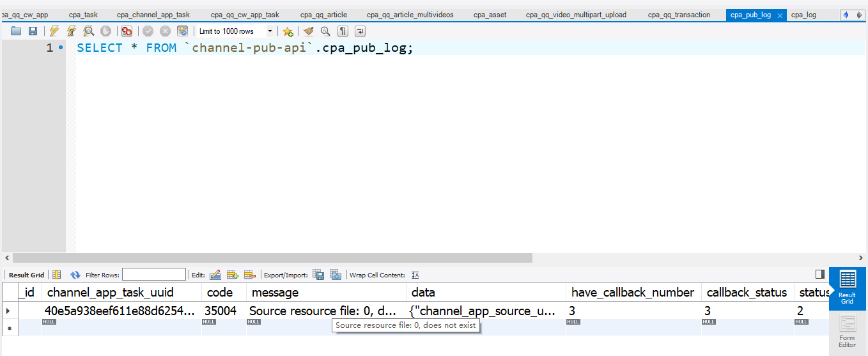Toggle the result panel side pane button
Image resolution: width=868 pixels, height=356 pixels.
pos(820,274)
